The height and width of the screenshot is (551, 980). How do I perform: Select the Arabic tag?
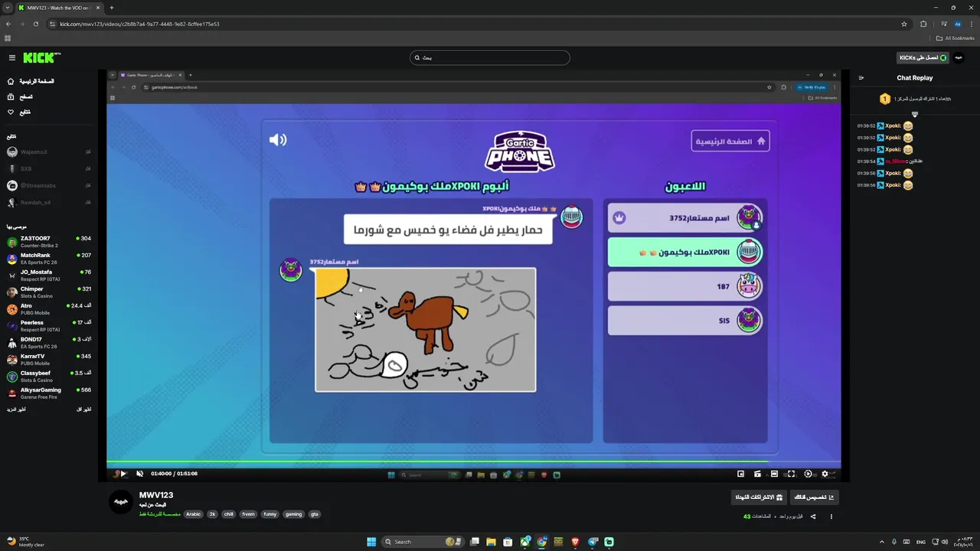click(193, 514)
